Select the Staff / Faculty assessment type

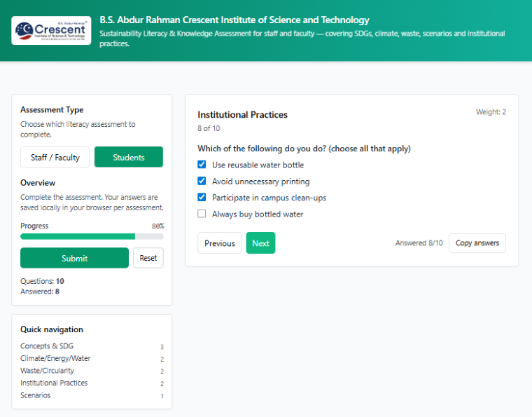55,157
